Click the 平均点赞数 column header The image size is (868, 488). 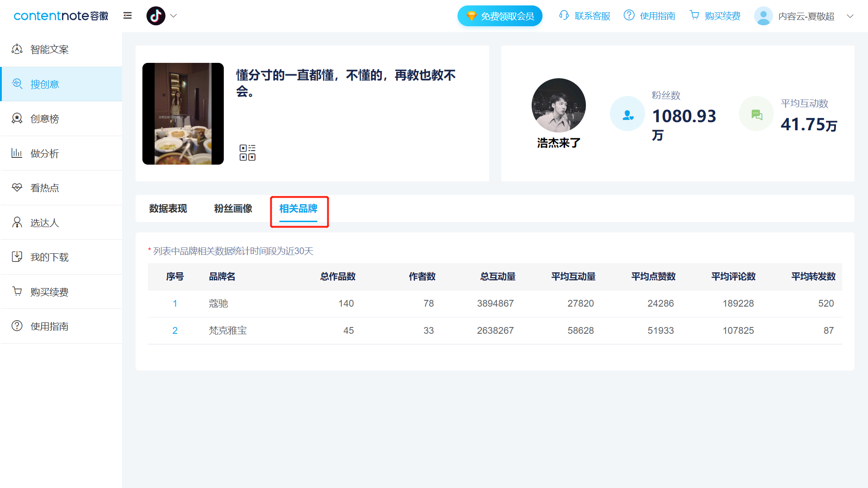653,276
